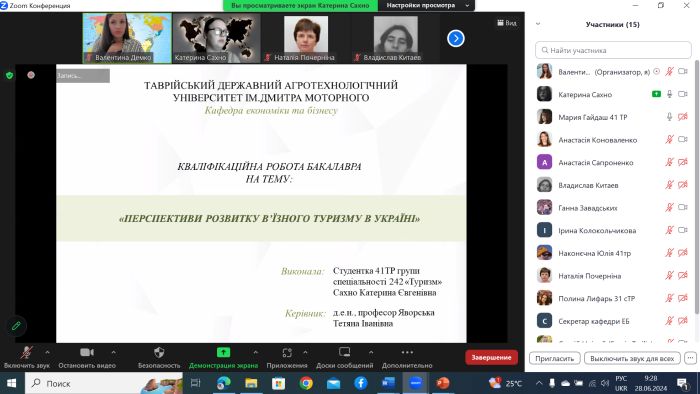700x394 pixels.
Task: Stop video with Остановить видео camera icon
Action: pyautogui.click(x=87, y=353)
